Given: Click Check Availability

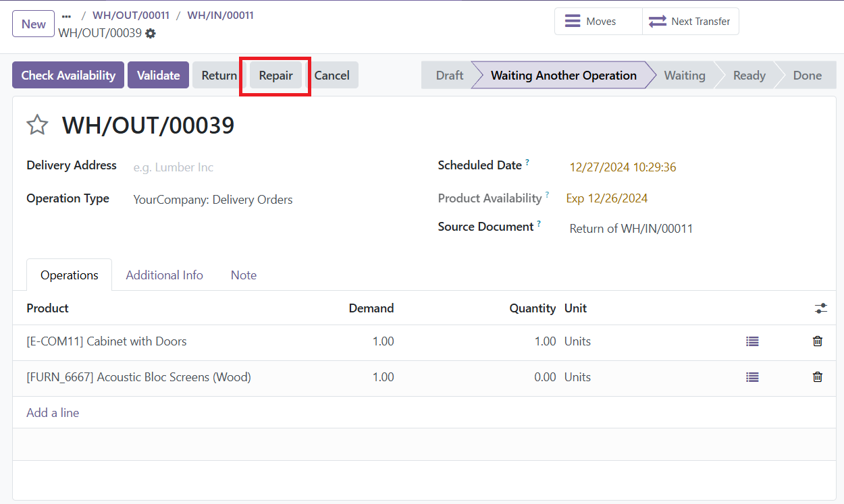Looking at the screenshot, I should point(68,76).
